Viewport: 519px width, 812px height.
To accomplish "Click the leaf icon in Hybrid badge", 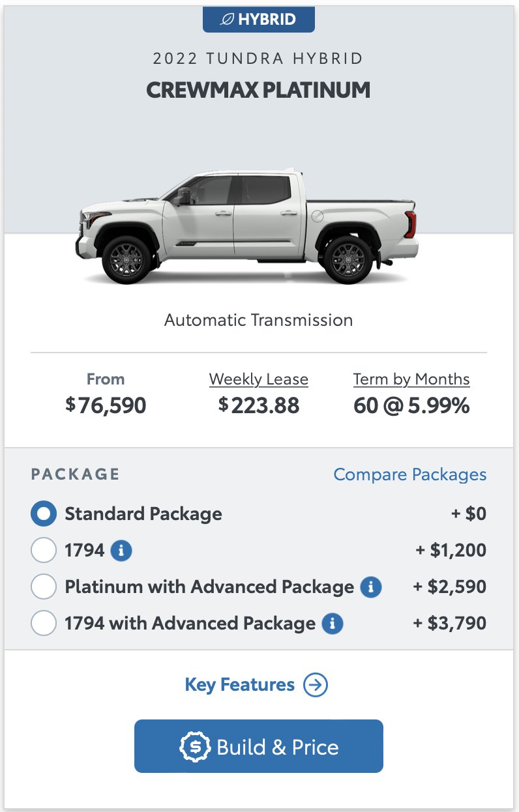I will click(x=228, y=20).
